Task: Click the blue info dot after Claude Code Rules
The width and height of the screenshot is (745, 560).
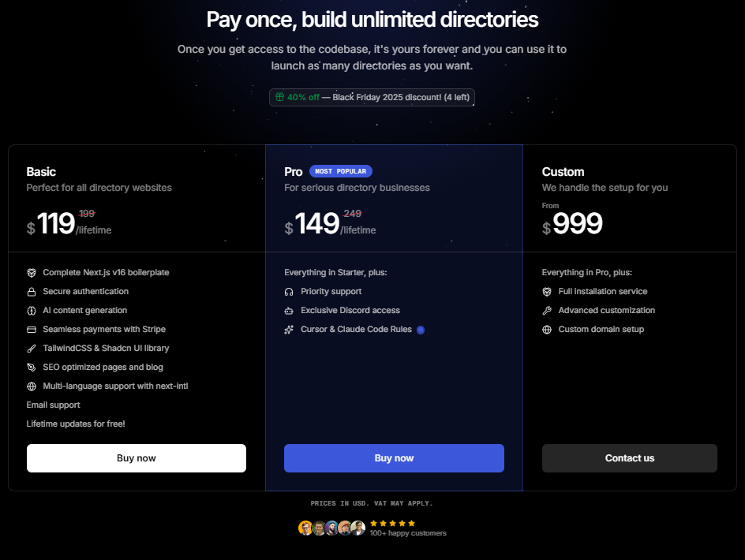Action: click(421, 330)
